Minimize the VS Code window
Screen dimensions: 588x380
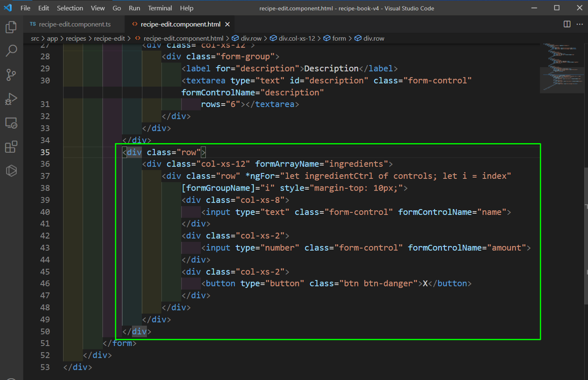[x=534, y=8]
